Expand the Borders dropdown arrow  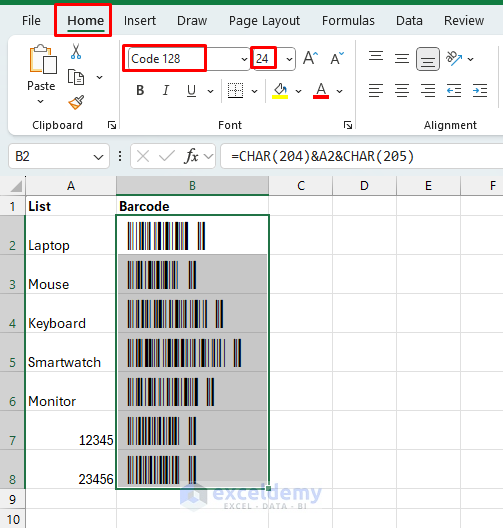coord(255,91)
